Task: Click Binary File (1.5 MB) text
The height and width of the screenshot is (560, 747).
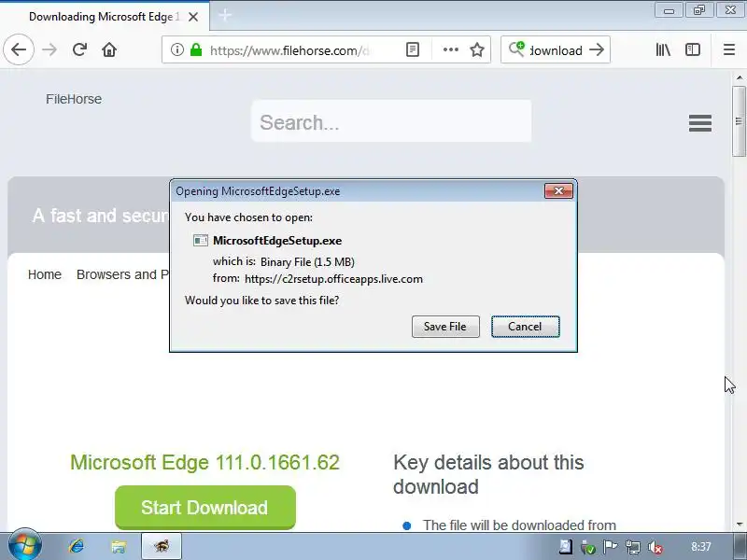Action: tap(307, 262)
